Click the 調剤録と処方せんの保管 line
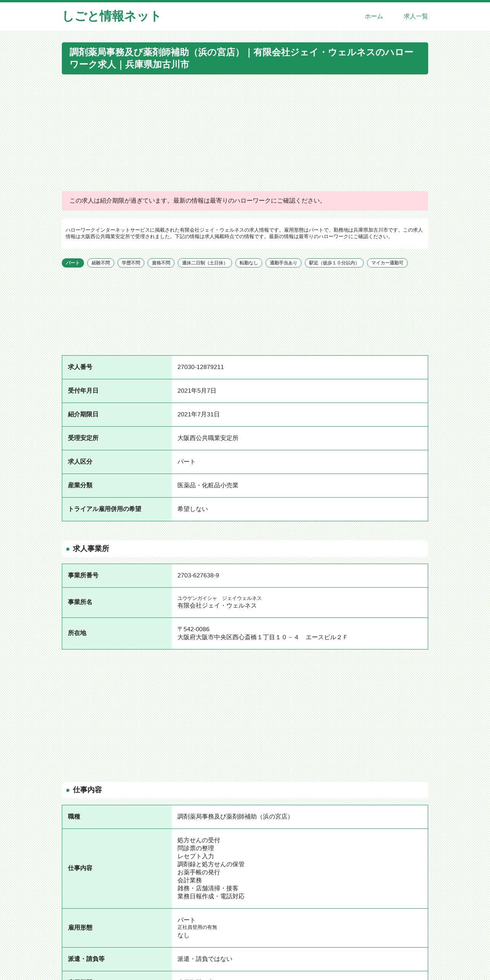 (211, 864)
